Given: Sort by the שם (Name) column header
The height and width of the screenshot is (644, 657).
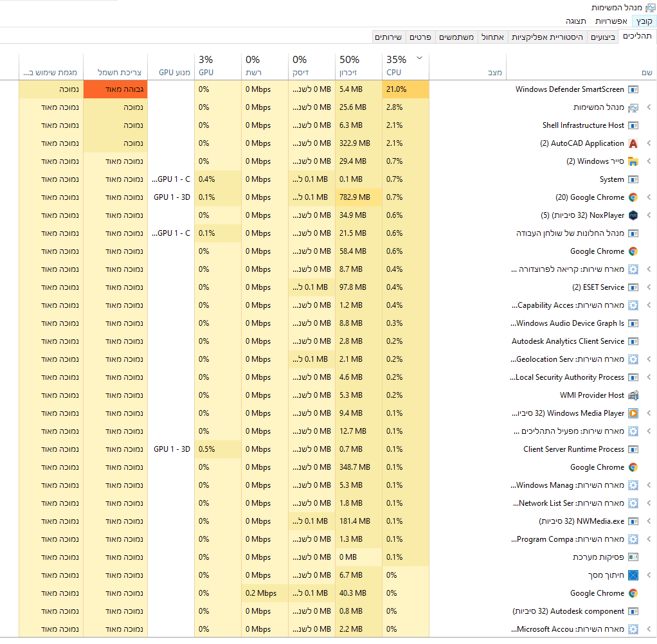Looking at the screenshot, I should 582,66.
